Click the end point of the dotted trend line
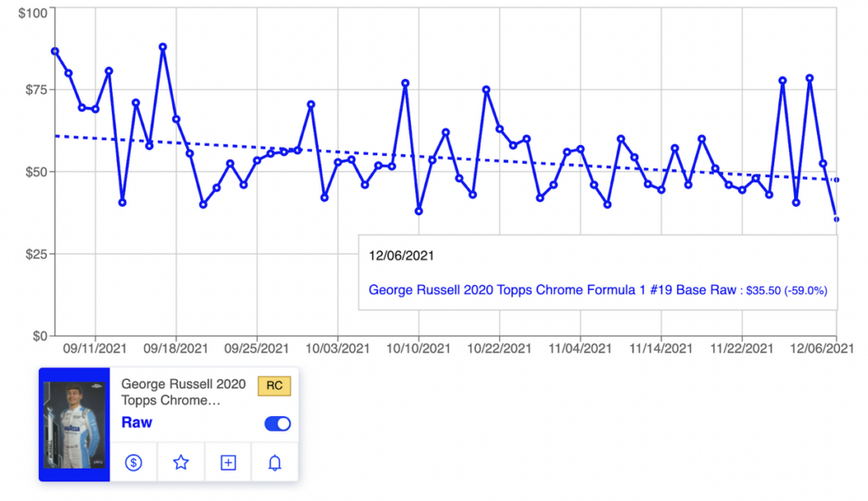This screenshot has width=868, height=501. click(x=836, y=180)
